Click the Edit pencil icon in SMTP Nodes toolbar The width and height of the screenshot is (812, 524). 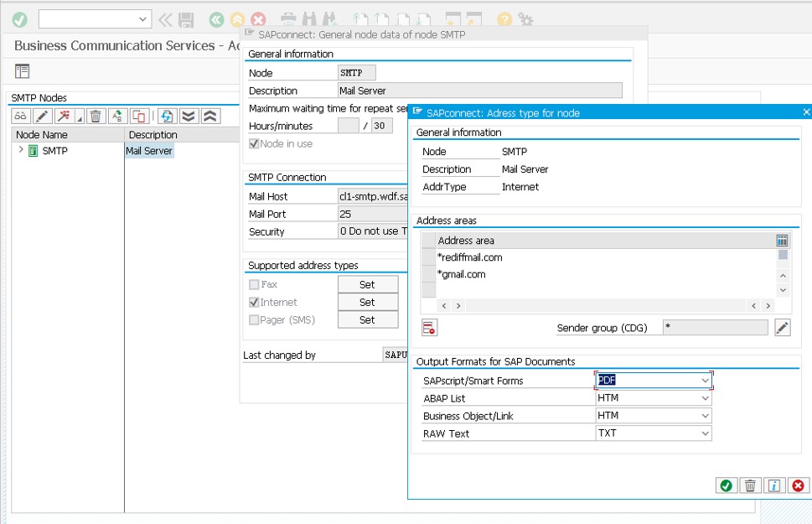pos(43,116)
